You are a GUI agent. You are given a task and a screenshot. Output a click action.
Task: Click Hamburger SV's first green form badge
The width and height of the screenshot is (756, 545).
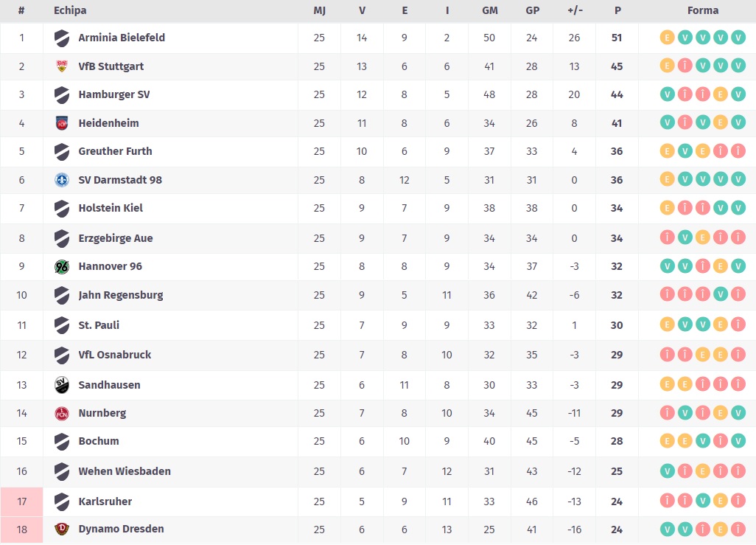[x=668, y=94]
